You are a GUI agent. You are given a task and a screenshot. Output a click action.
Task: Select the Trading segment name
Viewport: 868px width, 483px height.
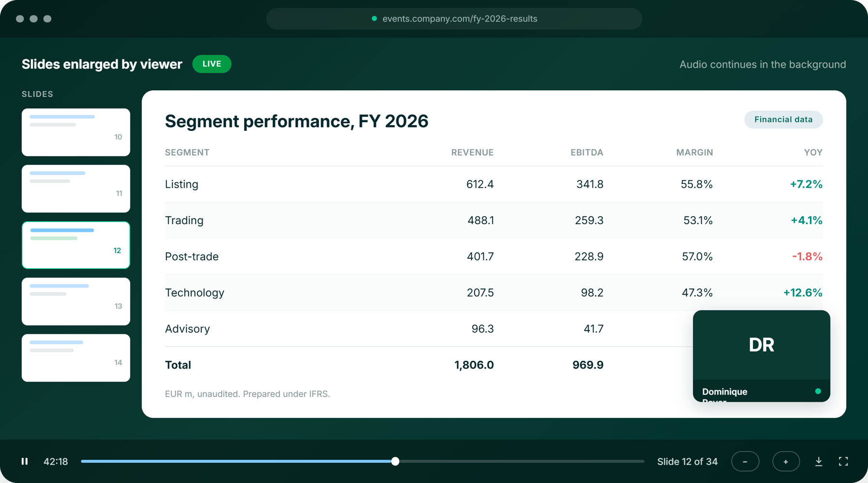tap(184, 220)
